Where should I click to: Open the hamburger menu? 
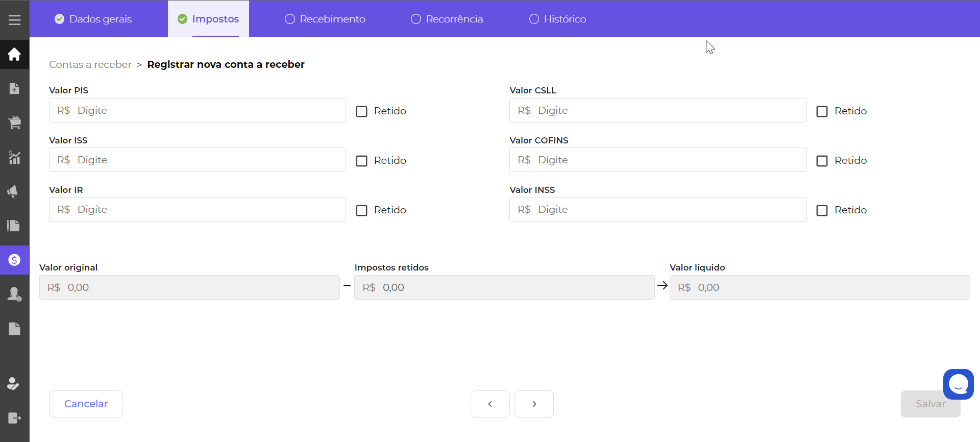(x=14, y=20)
